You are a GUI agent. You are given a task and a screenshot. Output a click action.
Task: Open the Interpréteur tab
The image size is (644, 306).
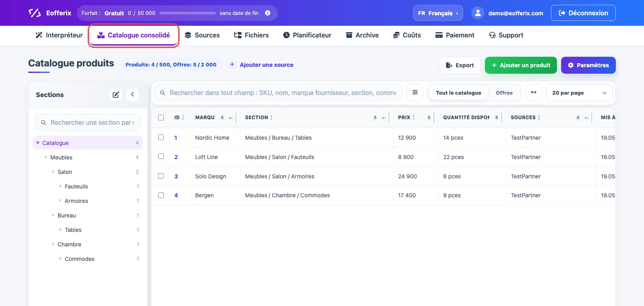click(x=59, y=35)
